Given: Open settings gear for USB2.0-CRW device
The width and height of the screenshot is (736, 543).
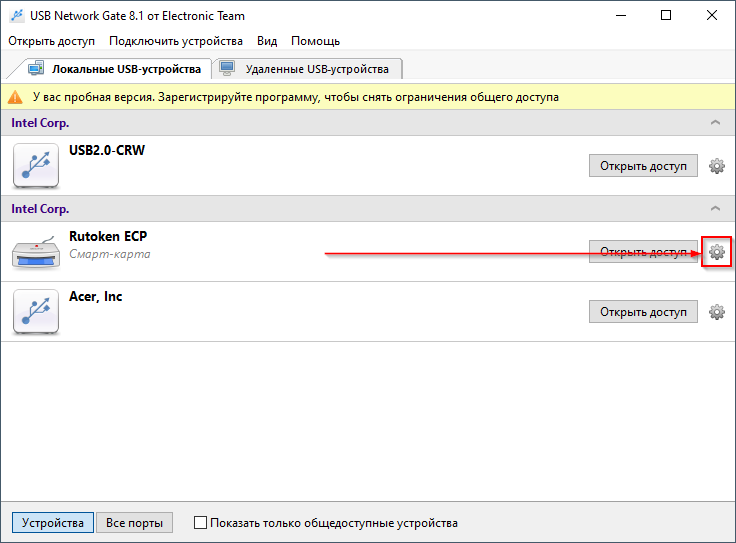Looking at the screenshot, I should point(716,166).
